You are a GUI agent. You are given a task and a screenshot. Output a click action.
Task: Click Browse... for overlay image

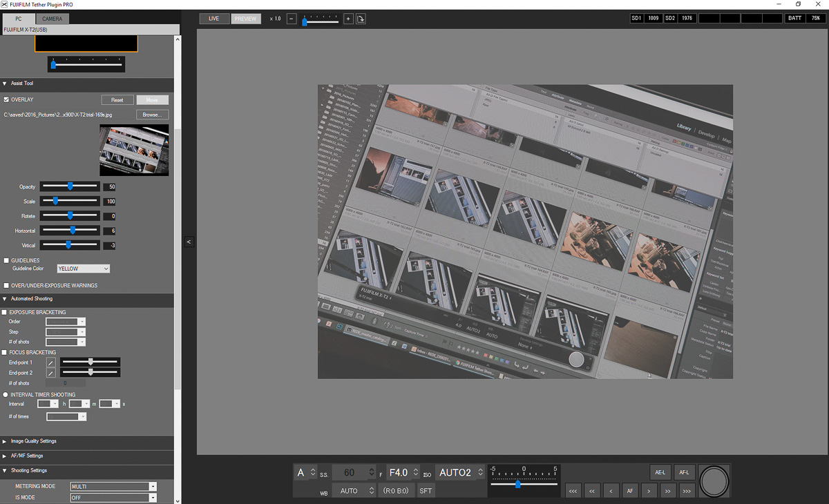(x=152, y=115)
